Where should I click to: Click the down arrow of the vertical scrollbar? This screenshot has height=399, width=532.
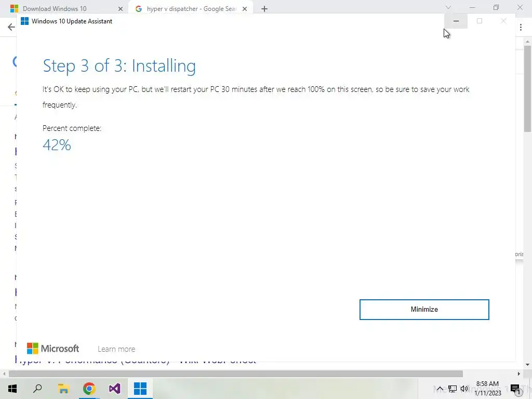point(528,365)
